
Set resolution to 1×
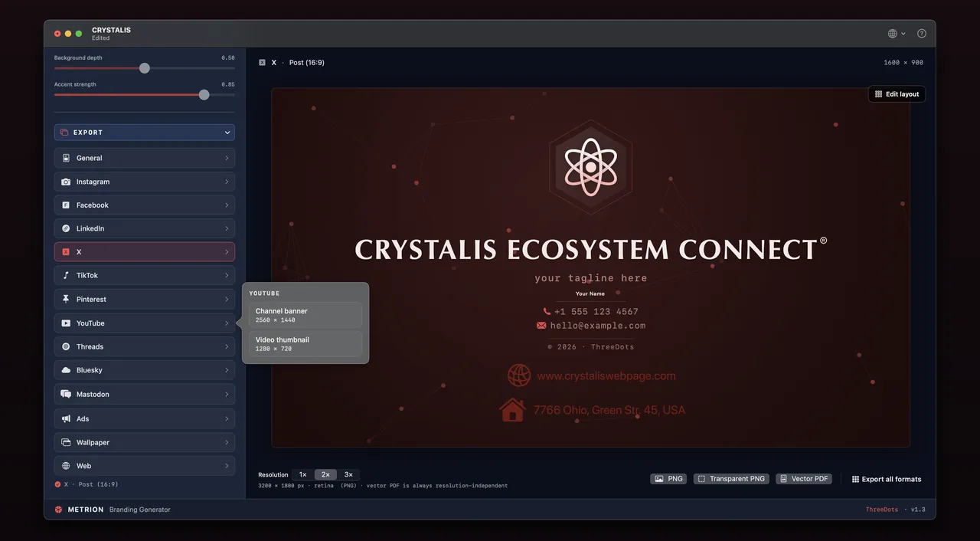coord(302,475)
